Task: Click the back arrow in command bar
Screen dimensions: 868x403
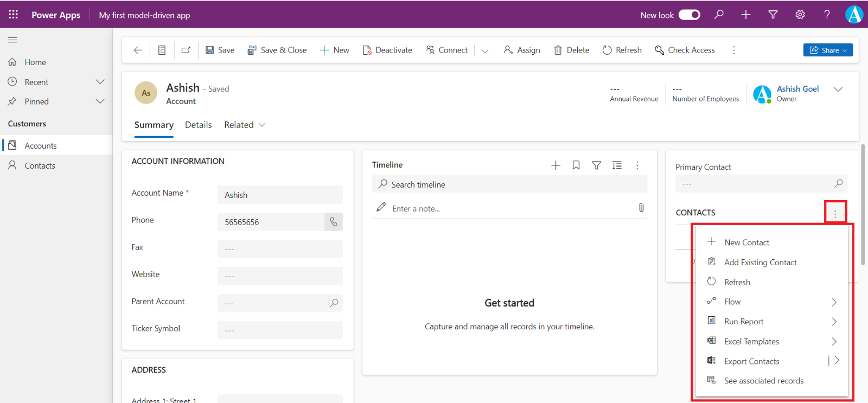Action: pyautogui.click(x=138, y=50)
